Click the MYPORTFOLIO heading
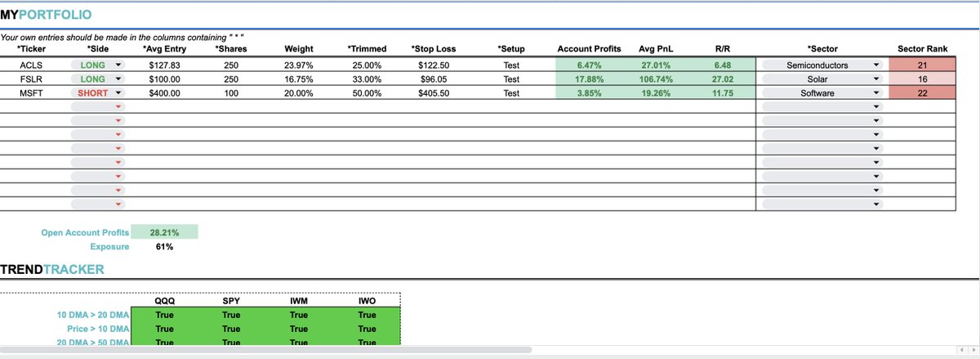Image resolution: width=980 pixels, height=359 pixels. [x=46, y=16]
